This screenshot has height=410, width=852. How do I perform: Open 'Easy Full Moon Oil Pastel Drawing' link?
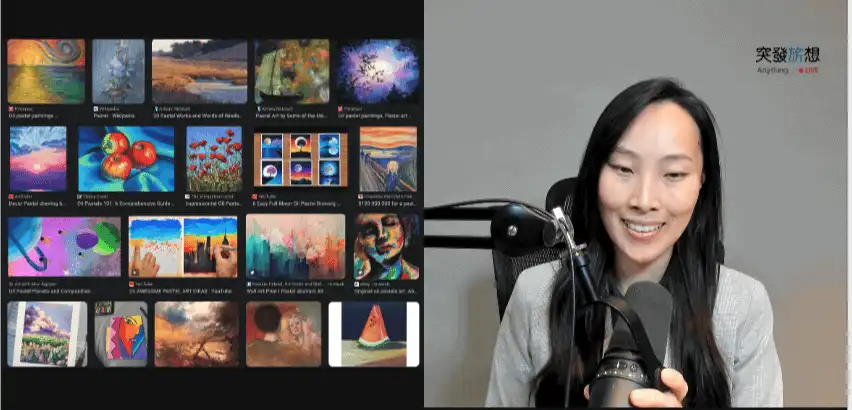299,205
